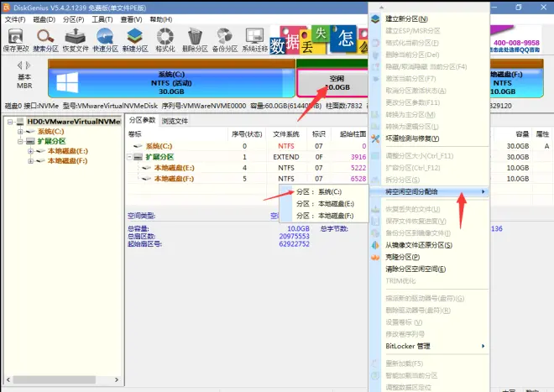Screen dimensions: 554x392
Task: Switch to the 分区参数 tab
Action: pos(143,120)
